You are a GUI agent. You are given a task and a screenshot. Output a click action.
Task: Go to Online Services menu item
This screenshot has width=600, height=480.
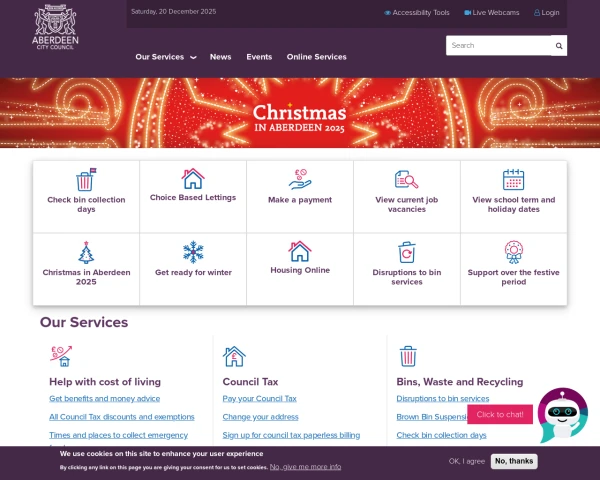point(316,57)
